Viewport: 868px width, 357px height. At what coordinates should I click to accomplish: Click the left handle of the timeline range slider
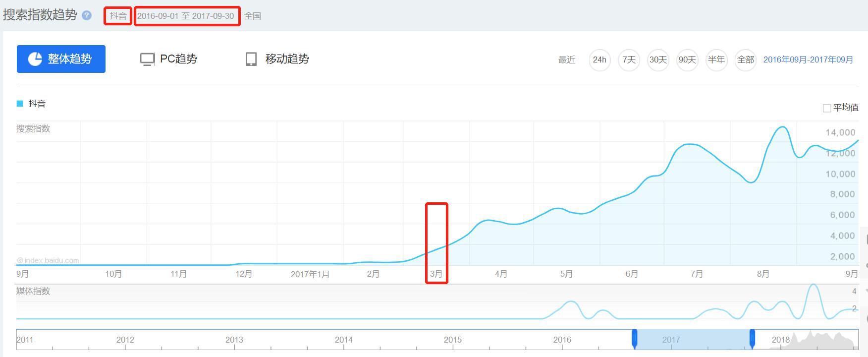[634, 339]
